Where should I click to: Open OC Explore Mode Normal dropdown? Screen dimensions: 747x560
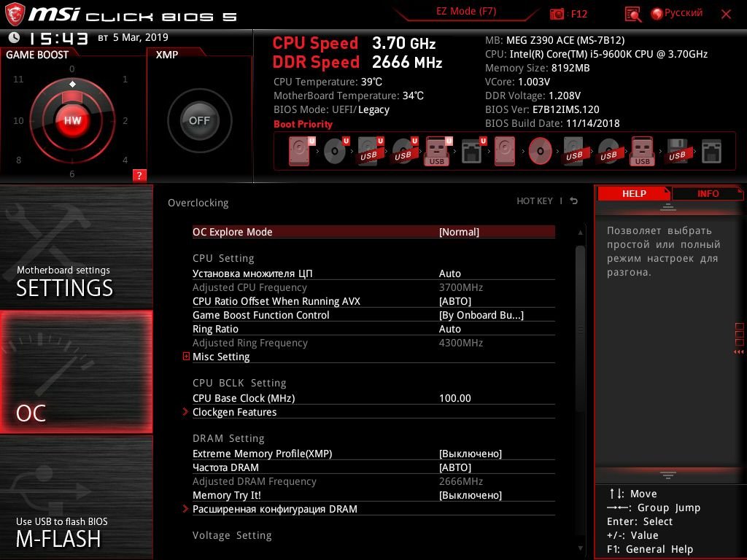point(459,232)
